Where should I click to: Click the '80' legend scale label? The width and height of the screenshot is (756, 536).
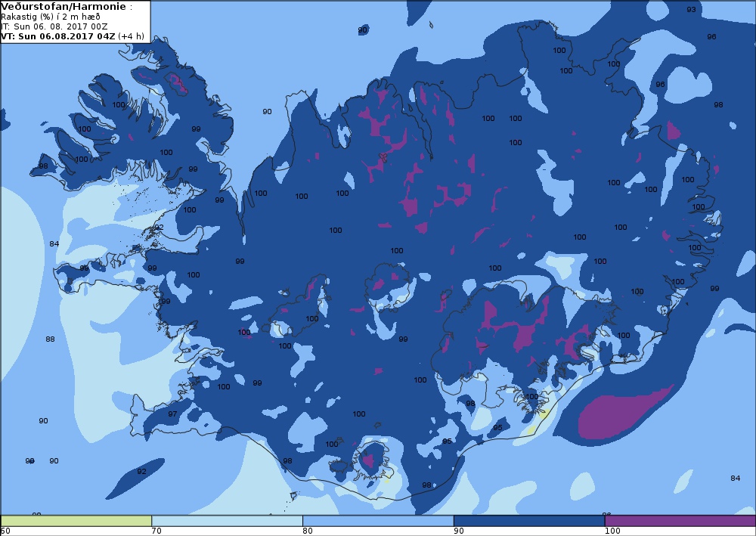click(x=308, y=531)
